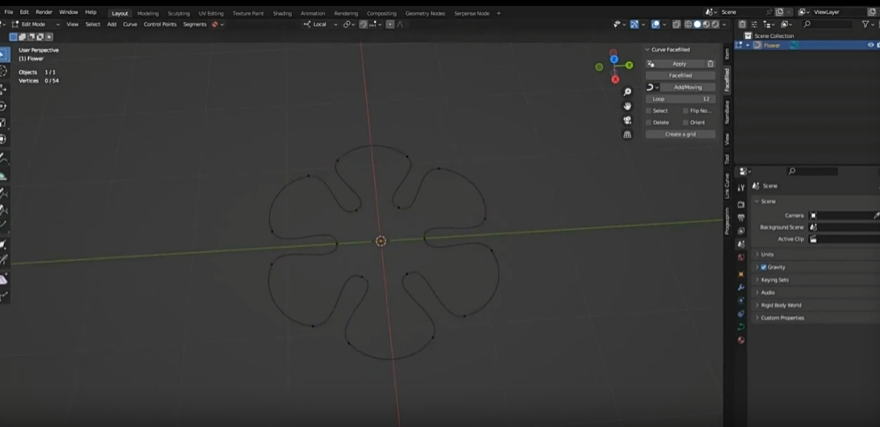Open the Local transform orientation dropdown
The image size is (880, 427).
click(x=320, y=24)
